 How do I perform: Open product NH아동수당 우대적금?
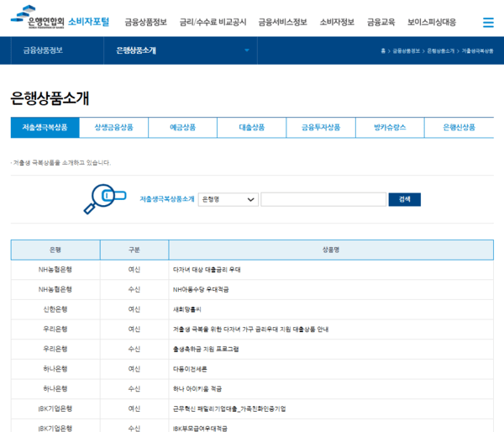pyautogui.click(x=201, y=289)
